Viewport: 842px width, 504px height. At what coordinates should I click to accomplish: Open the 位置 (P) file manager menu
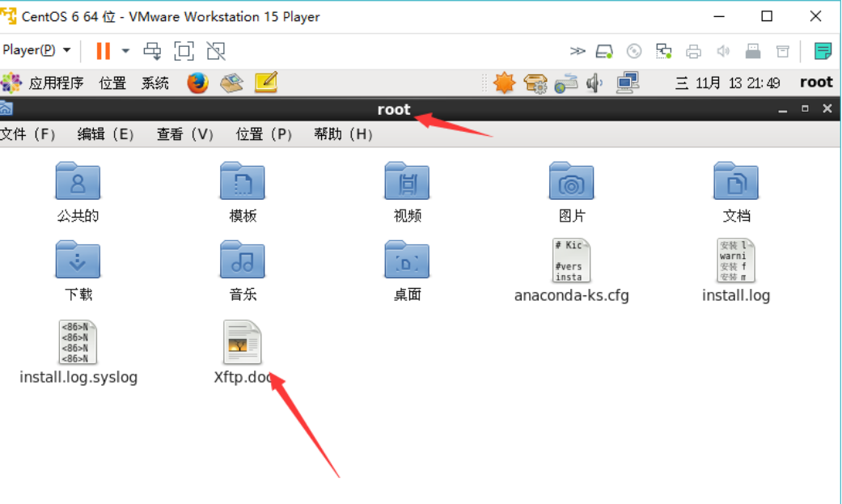tap(264, 133)
